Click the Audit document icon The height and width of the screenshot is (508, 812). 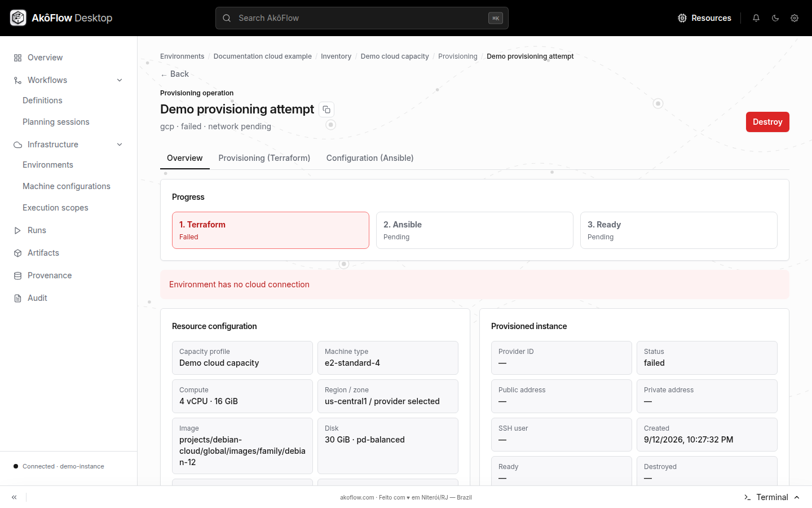click(18, 298)
